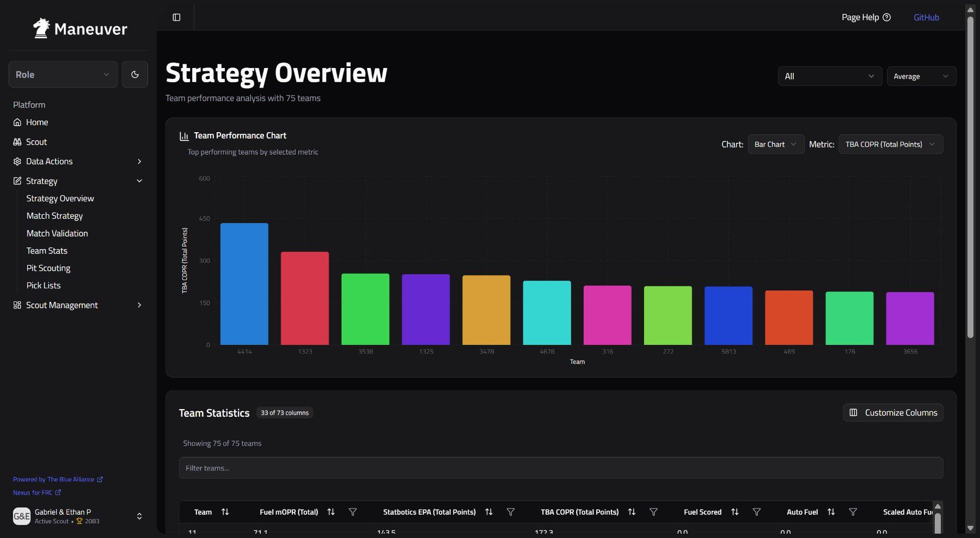Screen dimensions: 980x538
Task: Open Team Stats page
Action: [47, 251]
